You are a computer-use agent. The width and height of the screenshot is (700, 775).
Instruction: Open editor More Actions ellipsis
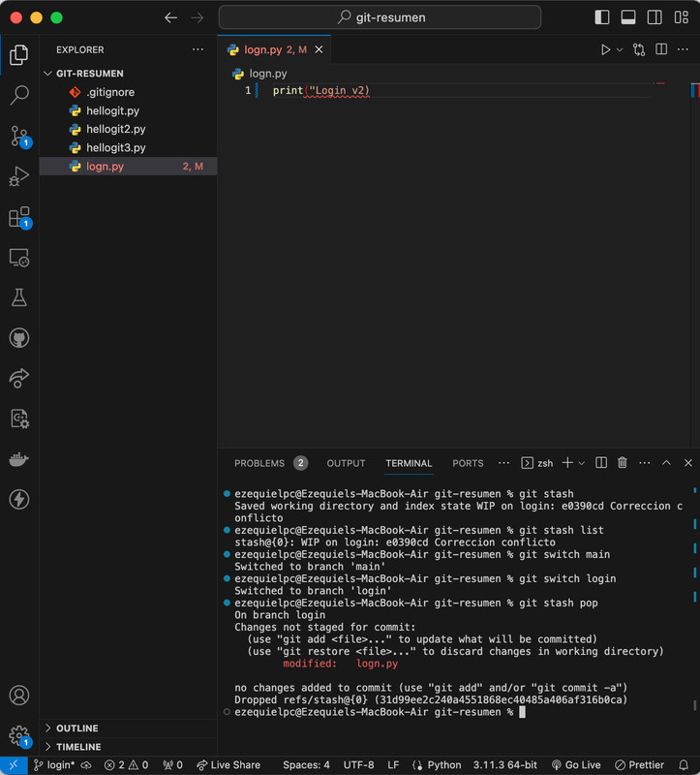click(683, 49)
